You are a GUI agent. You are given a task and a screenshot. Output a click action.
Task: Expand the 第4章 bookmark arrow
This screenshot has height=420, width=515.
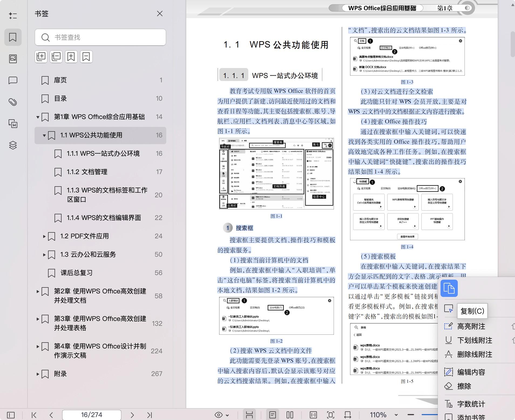[x=38, y=347]
